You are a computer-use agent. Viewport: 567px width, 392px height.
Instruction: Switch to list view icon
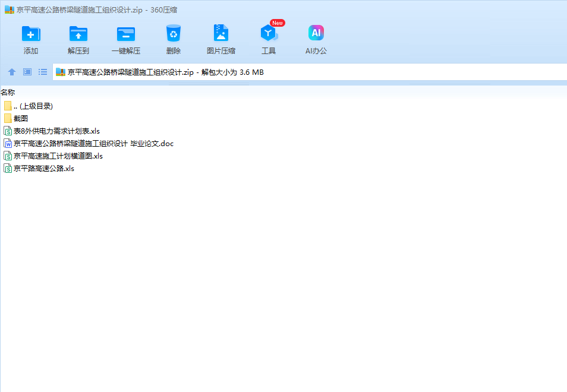pyautogui.click(x=43, y=72)
